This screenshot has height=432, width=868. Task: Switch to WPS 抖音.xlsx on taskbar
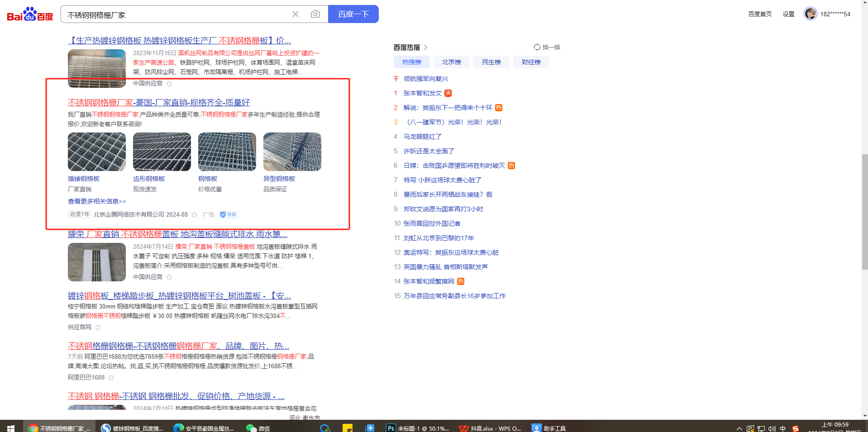(490, 428)
